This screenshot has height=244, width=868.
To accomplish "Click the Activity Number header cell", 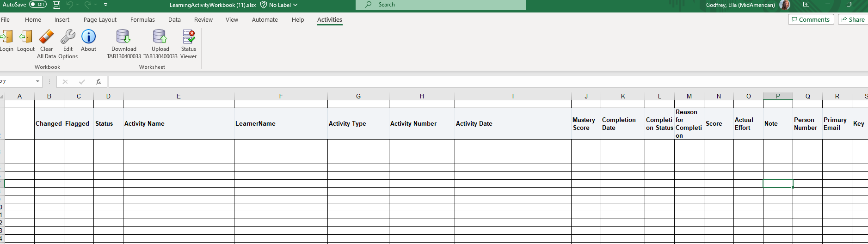I will point(422,123).
